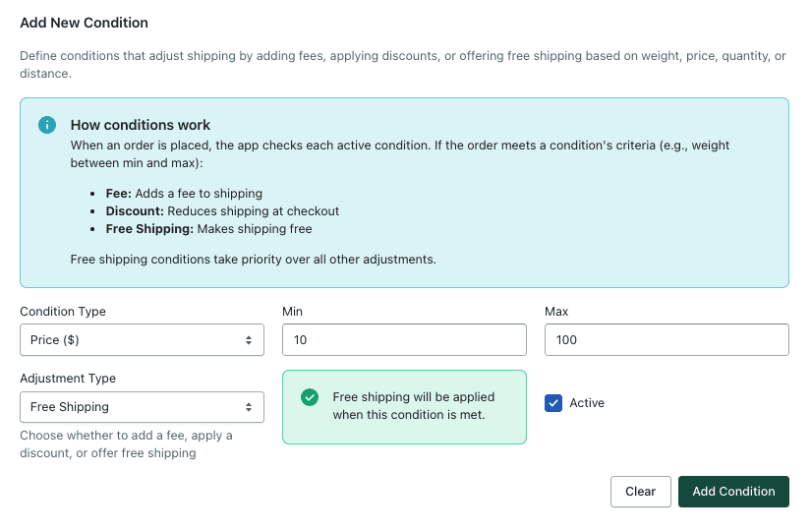The width and height of the screenshot is (812, 530).
Task: Click the 'Free shipping will be applied' message
Action: pos(413,406)
